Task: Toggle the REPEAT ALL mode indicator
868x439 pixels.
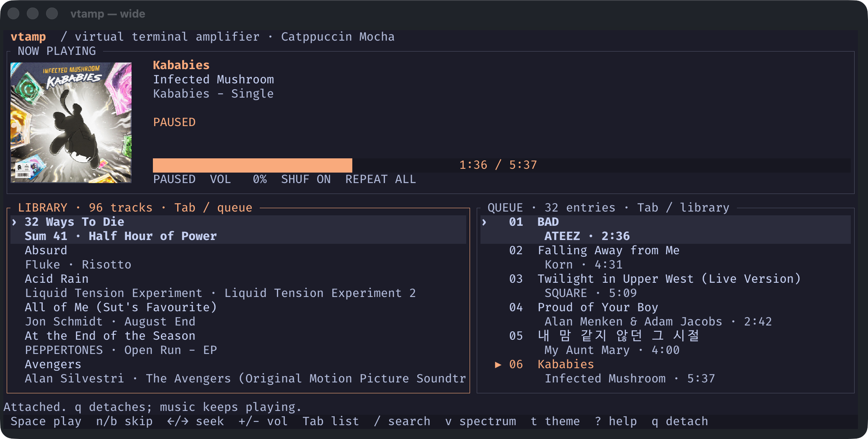Action: pos(380,179)
